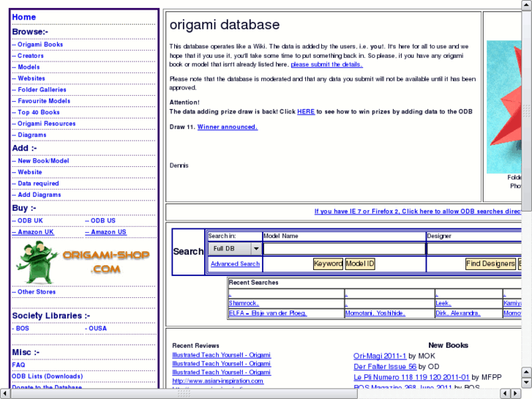Click the Origami-Shop frog banner

[x=83, y=262]
